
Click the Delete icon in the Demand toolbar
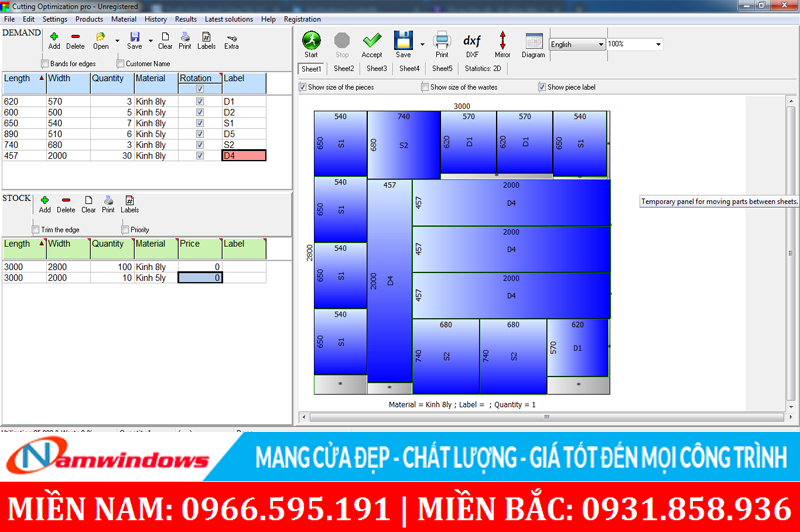click(x=76, y=37)
